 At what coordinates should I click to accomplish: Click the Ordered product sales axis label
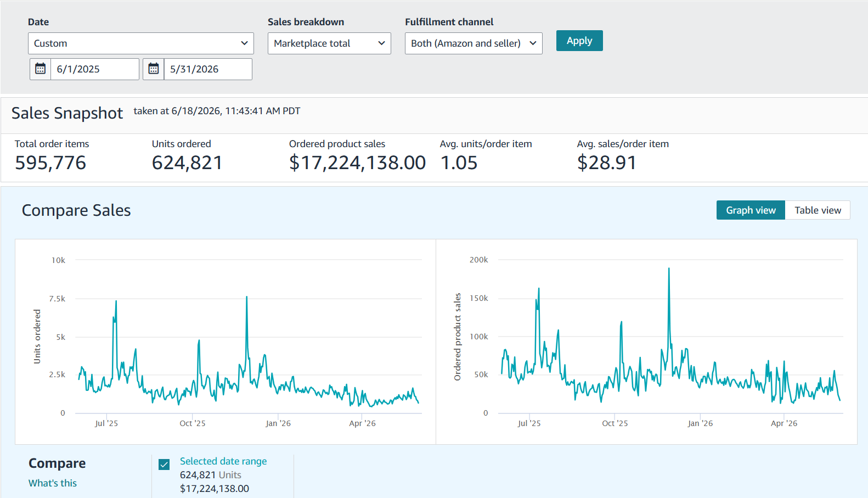(x=457, y=337)
